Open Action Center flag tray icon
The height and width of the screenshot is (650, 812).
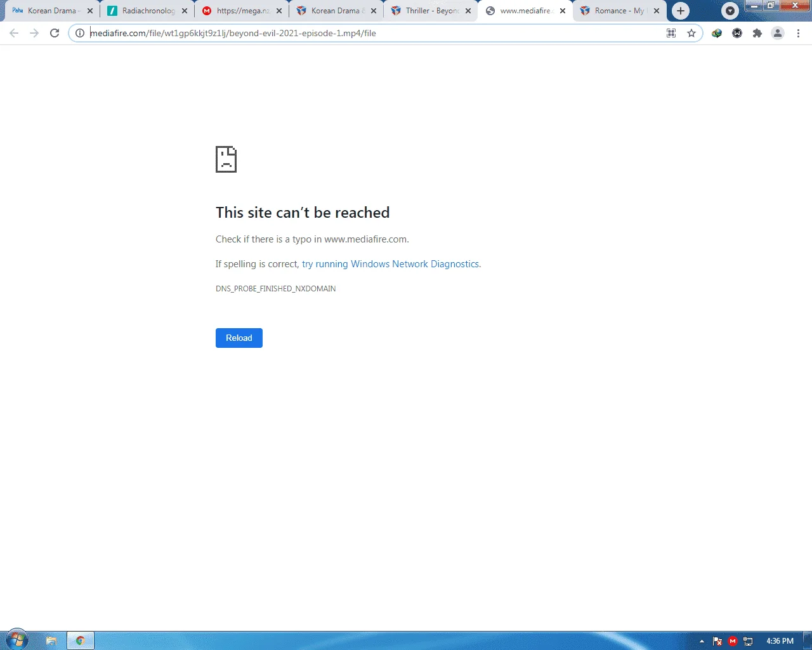click(717, 641)
